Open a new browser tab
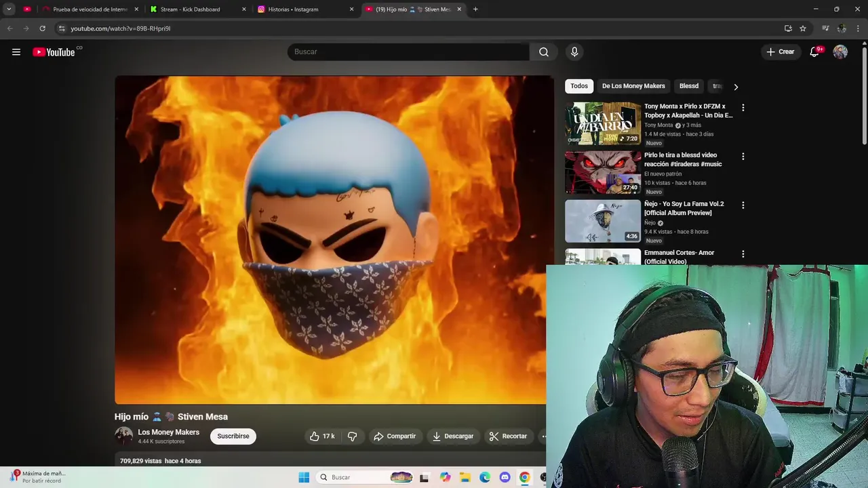Image resolution: width=868 pixels, height=488 pixels. (475, 9)
